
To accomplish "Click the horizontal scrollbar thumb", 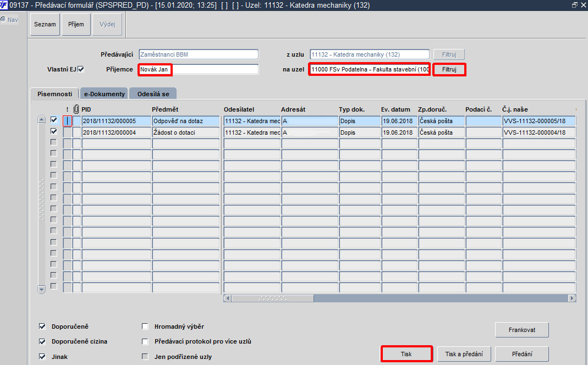I will [x=273, y=298].
